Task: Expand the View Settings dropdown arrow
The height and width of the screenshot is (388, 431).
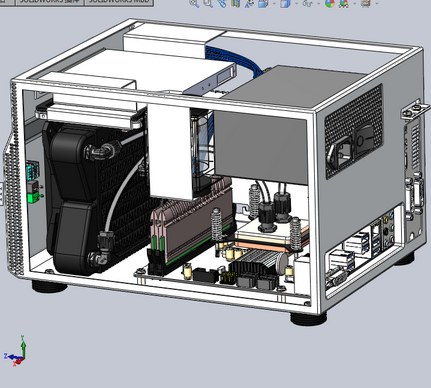Action: click(x=377, y=4)
